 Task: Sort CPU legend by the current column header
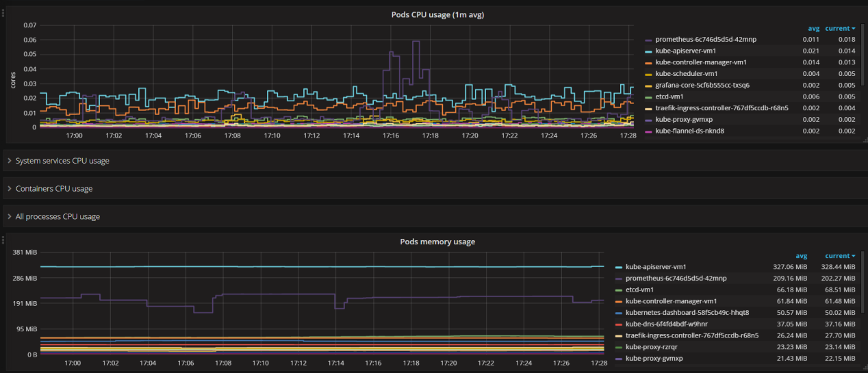[840, 29]
